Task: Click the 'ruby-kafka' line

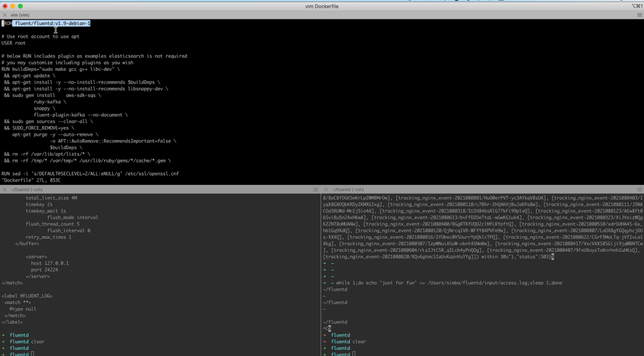Action: pos(50,102)
